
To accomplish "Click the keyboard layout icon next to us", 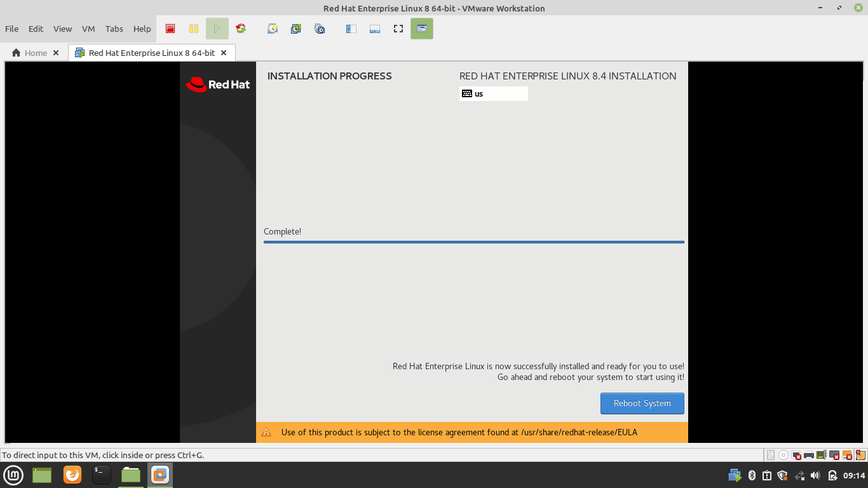I will click(467, 93).
